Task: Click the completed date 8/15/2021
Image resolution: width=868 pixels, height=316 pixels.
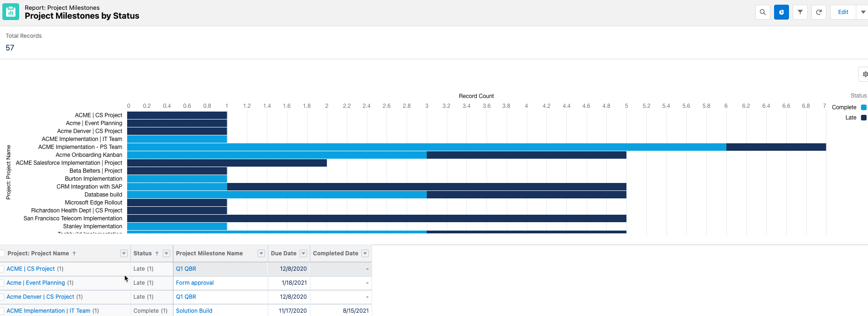Action: 356,311
